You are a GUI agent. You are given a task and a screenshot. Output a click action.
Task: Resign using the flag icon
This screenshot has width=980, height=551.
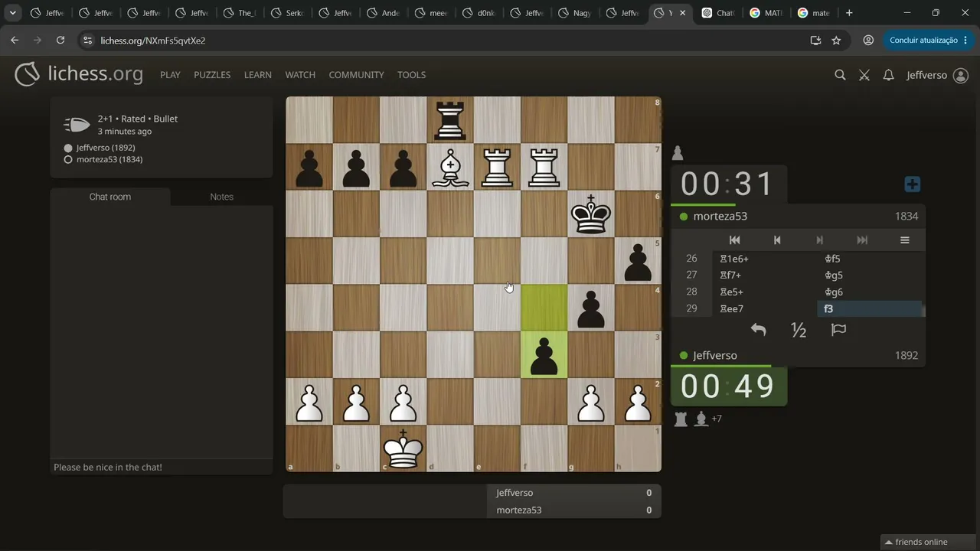(x=839, y=330)
